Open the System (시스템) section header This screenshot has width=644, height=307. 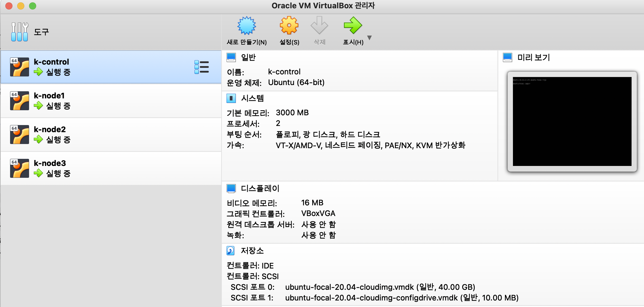[x=252, y=98]
